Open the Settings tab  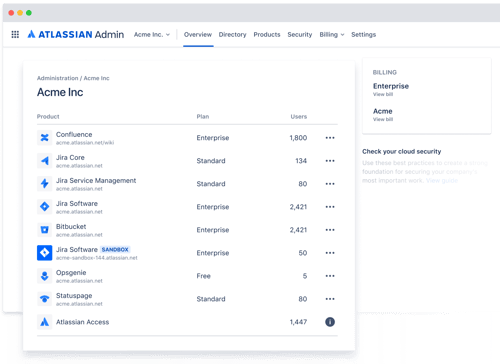[363, 34]
